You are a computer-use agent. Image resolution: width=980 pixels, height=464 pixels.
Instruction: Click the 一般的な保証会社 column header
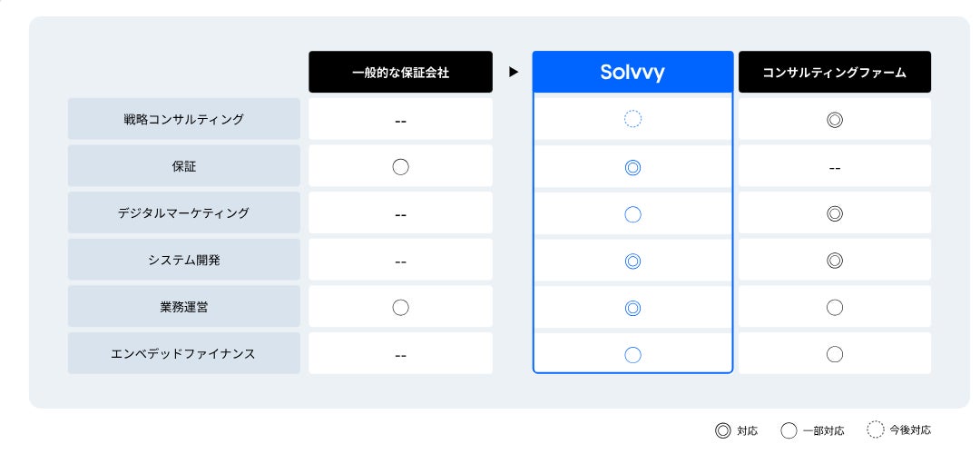[400, 73]
